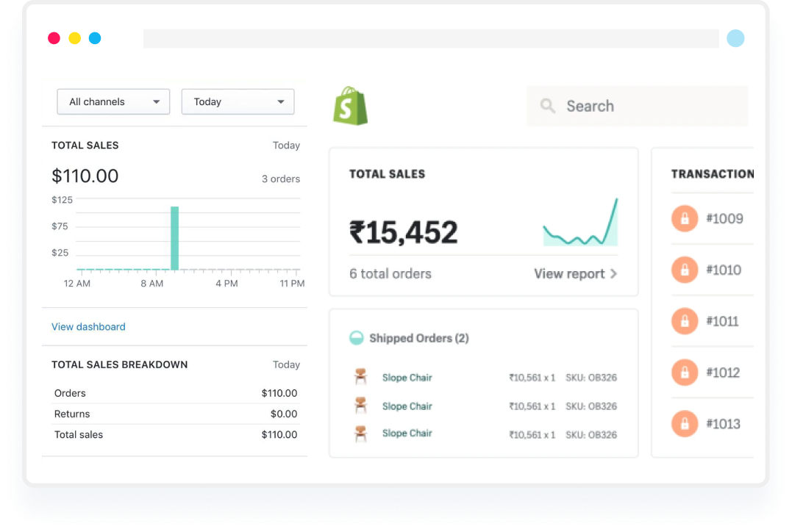
Task: Click the sales trend sparkline chart
Action: click(580, 222)
